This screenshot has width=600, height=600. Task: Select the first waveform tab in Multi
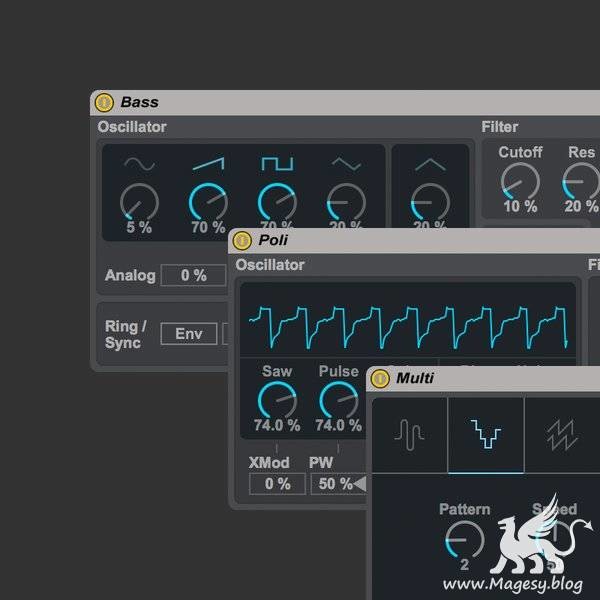pos(409,434)
